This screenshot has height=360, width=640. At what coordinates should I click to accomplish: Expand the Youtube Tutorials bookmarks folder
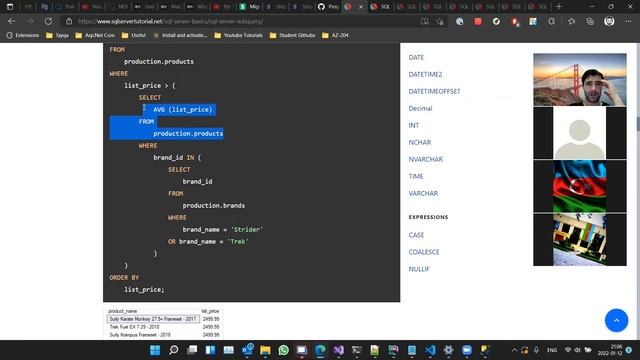238,36
